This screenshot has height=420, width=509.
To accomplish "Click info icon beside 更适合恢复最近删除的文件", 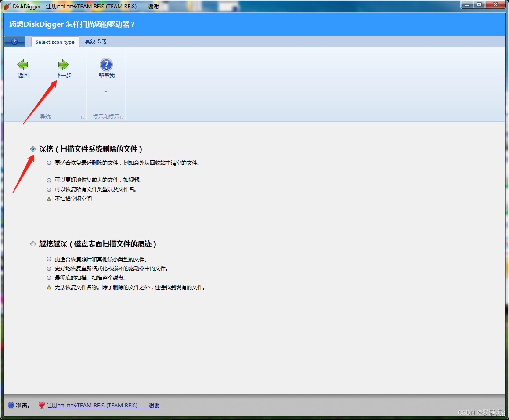I will click(x=49, y=163).
